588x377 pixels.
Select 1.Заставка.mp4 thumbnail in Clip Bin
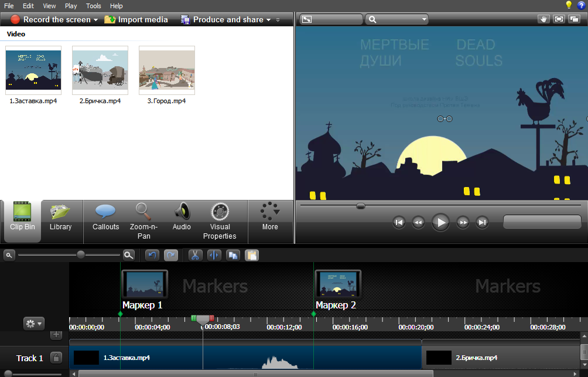33,70
